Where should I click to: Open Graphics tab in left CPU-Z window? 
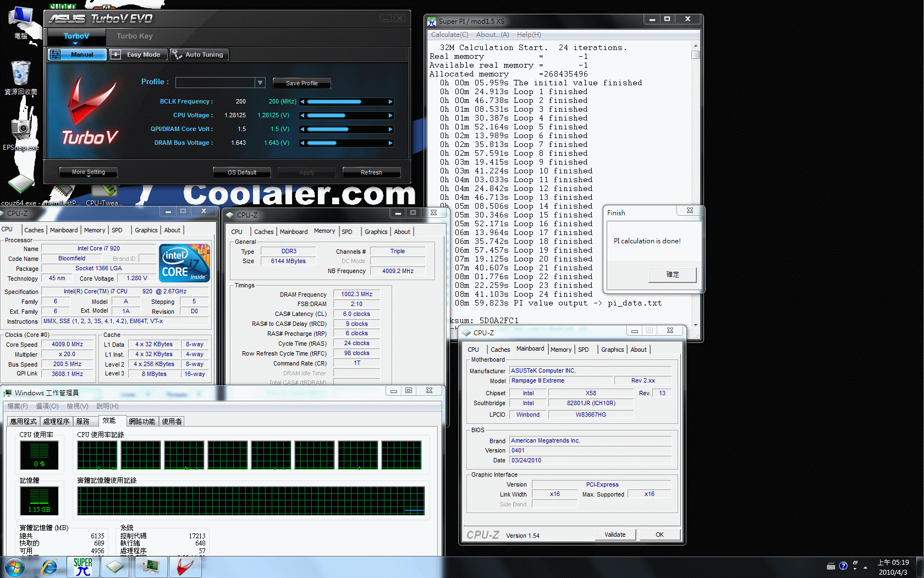146,230
